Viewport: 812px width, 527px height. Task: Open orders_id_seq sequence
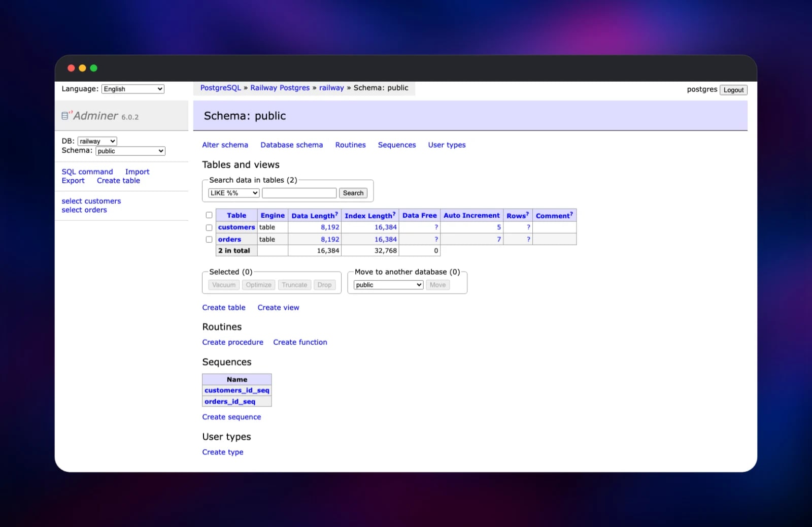[x=230, y=402]
